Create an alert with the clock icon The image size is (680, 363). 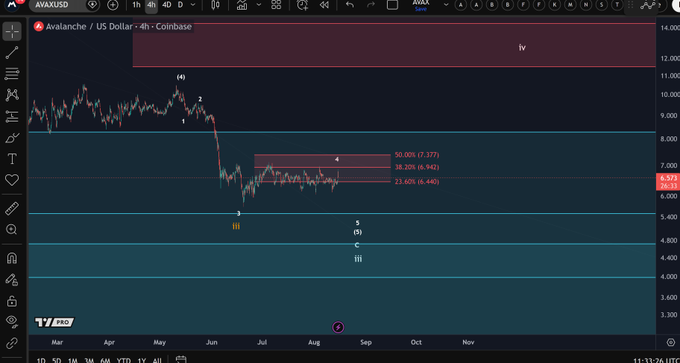[x=302, y=5]
